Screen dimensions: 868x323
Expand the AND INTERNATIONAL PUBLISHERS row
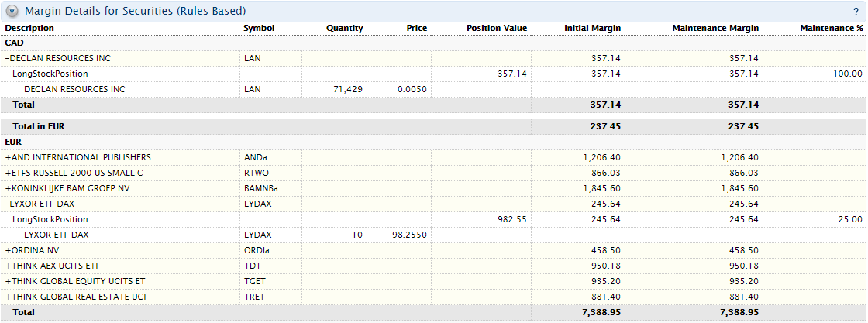point(9,158)
